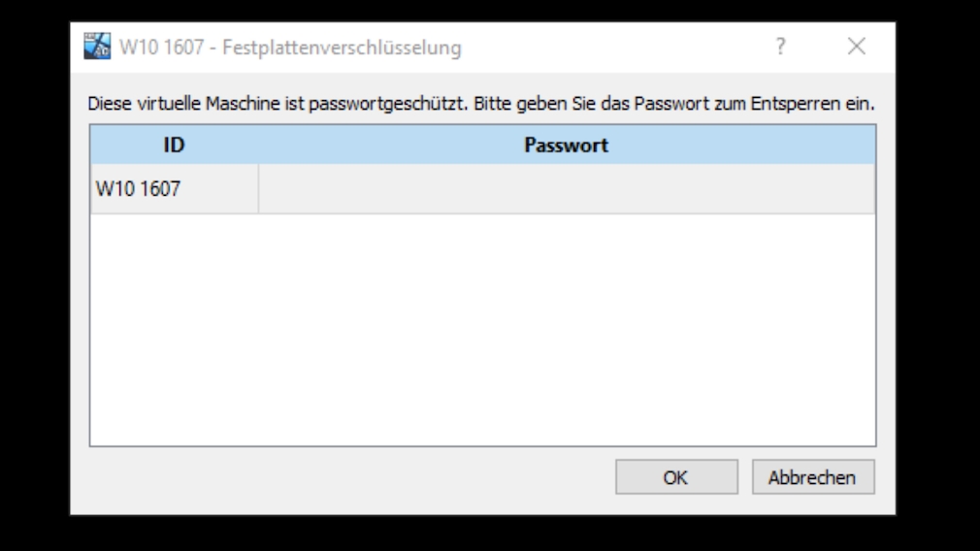Click the divider between ID and Passwort headers
The width and height of the screenshot is (980, 551).
(x=258, y=145)
